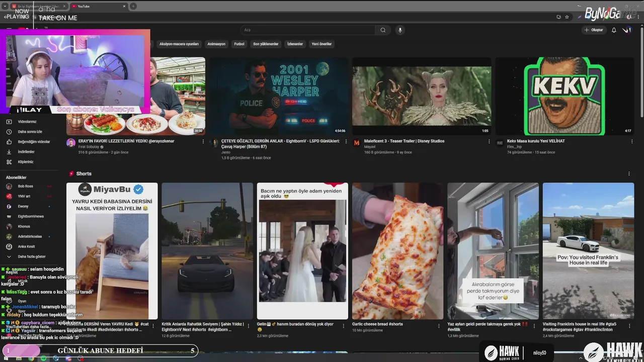Viewport: 644px width, 362px height.
Task: Open the İndirilenler downloads entry
Action: [x=26, y=152]
